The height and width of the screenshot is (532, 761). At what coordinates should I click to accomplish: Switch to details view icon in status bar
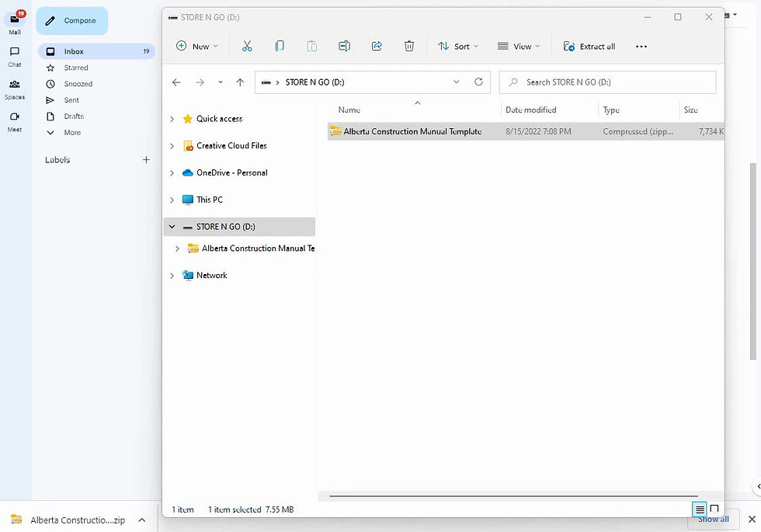700,509
